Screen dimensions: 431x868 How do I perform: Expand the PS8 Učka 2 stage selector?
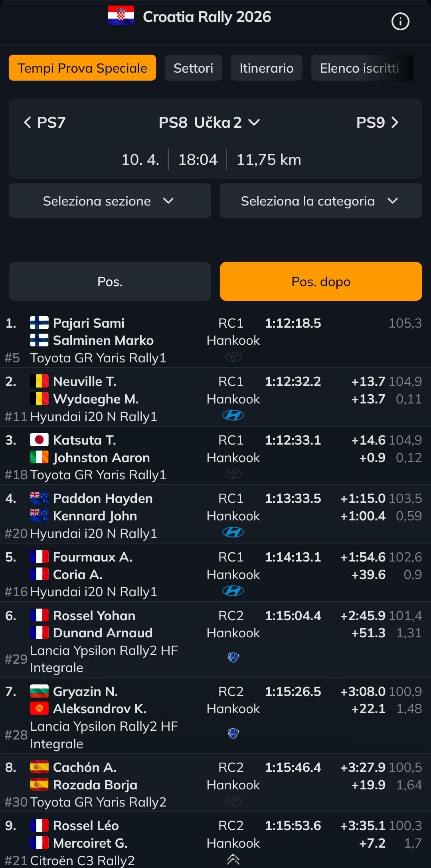point(209,123)
